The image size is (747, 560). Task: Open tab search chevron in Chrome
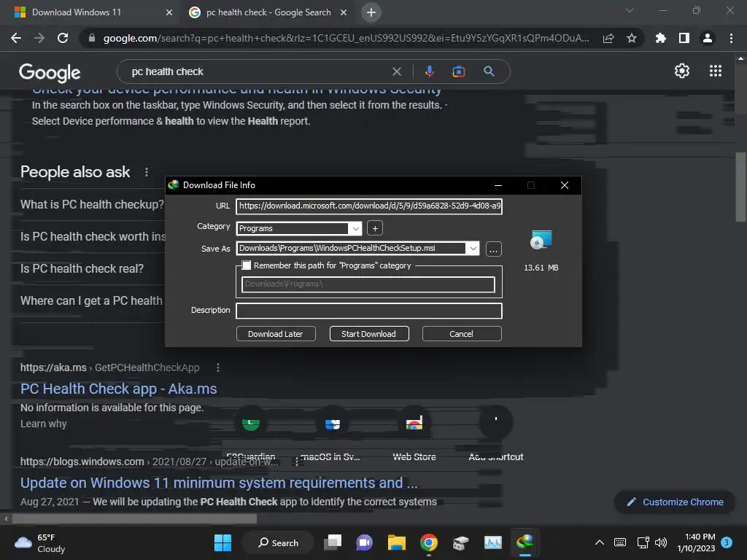(x=630, y=10)
